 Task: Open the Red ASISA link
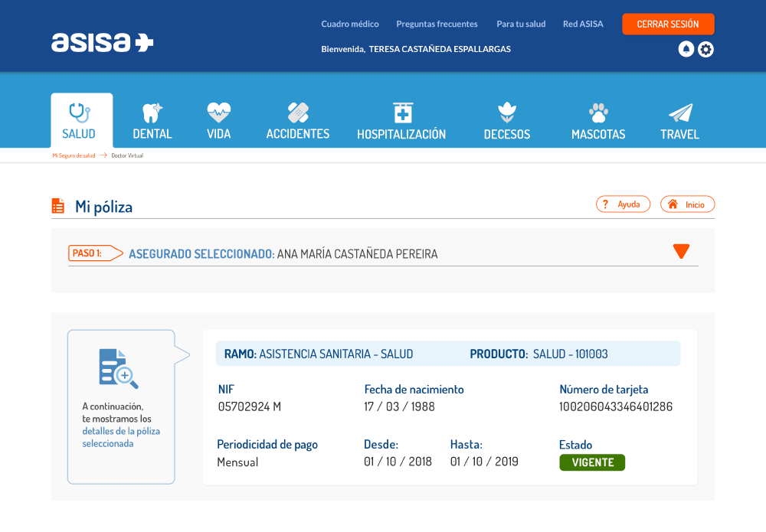tap(583, 24)
